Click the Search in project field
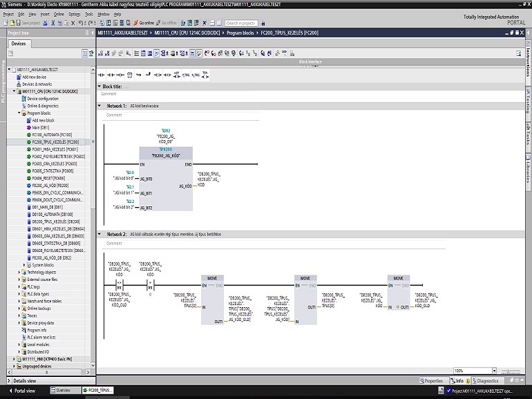Viewport: 532px width, 399px height. tap(241, 23)
